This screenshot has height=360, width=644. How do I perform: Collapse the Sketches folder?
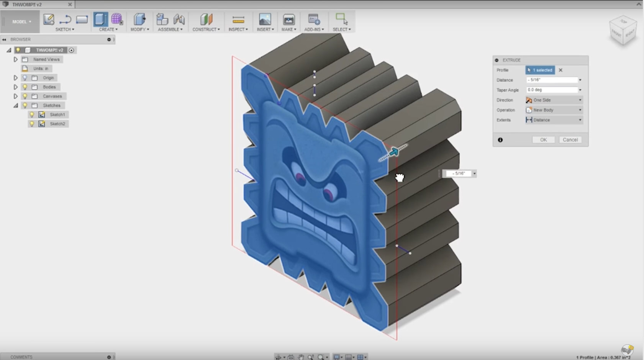[16, 105]
